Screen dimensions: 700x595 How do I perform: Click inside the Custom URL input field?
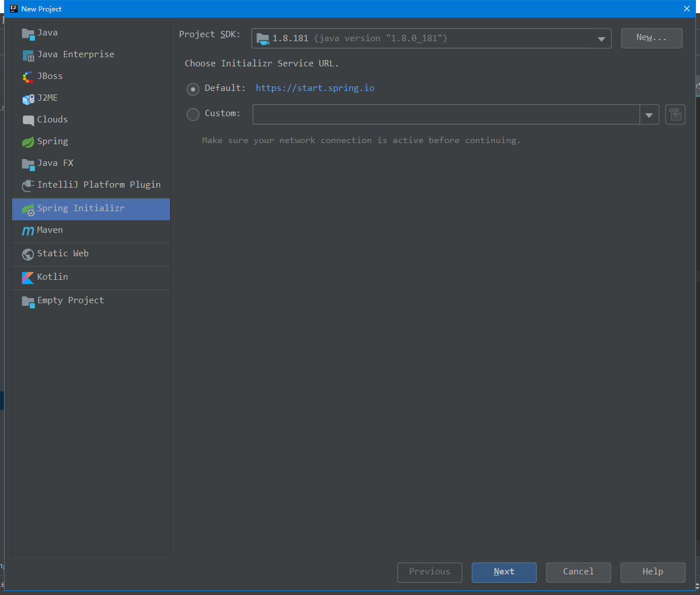pyautogui.click(x=446, y=114)
